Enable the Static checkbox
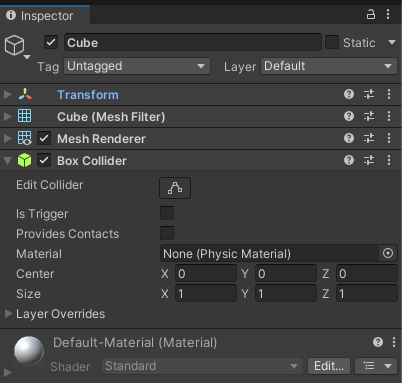Screen dimensions: 402x383 (x=332, y=42)
